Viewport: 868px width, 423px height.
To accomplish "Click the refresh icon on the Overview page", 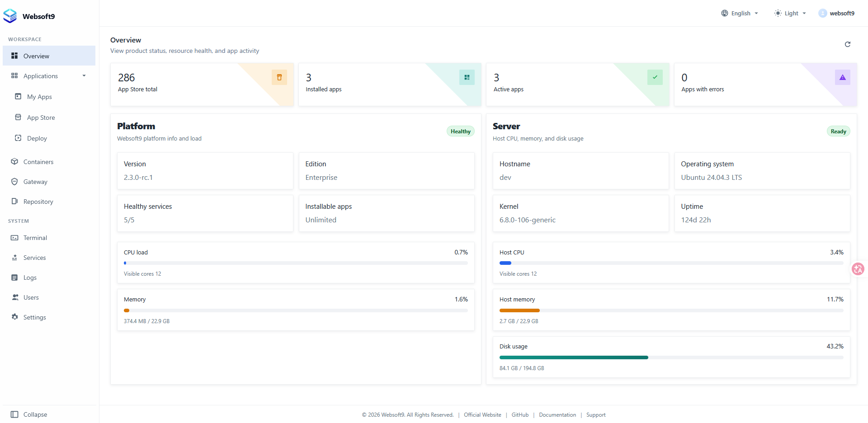I will coord(847,44).
